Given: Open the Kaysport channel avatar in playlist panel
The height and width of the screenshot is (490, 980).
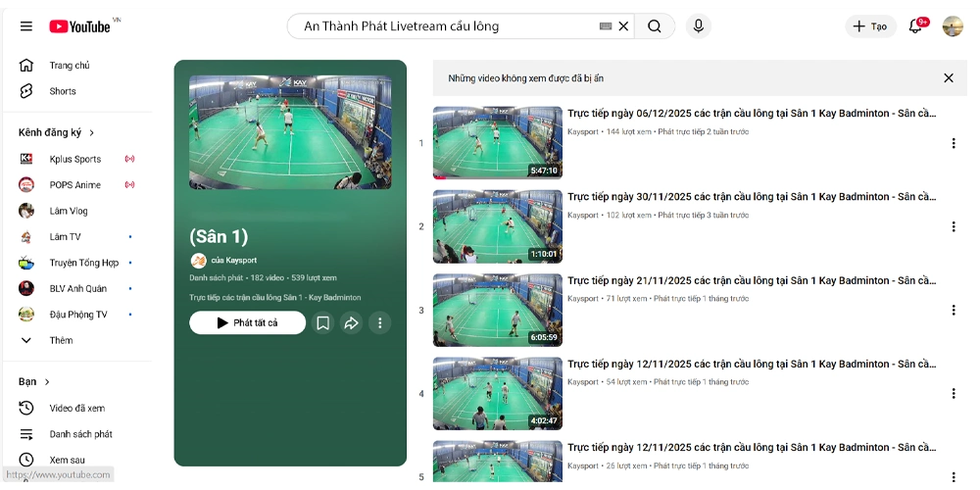Looking at the screenshot, I should click(x=198, y=260).
